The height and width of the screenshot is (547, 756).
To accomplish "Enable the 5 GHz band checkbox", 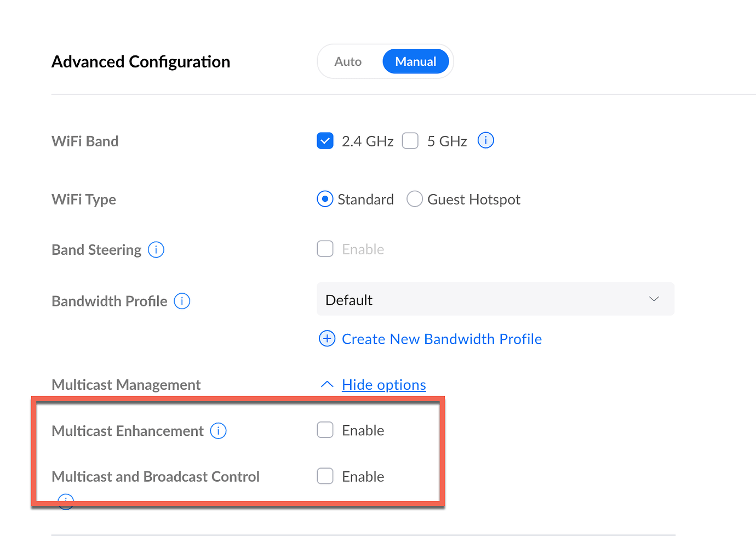I will tap(410, 141).
